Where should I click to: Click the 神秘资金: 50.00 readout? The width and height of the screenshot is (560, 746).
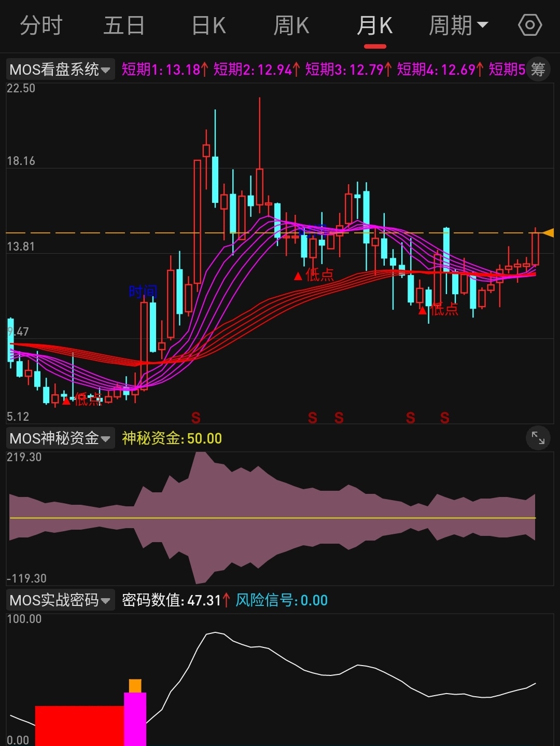point(172,439)
